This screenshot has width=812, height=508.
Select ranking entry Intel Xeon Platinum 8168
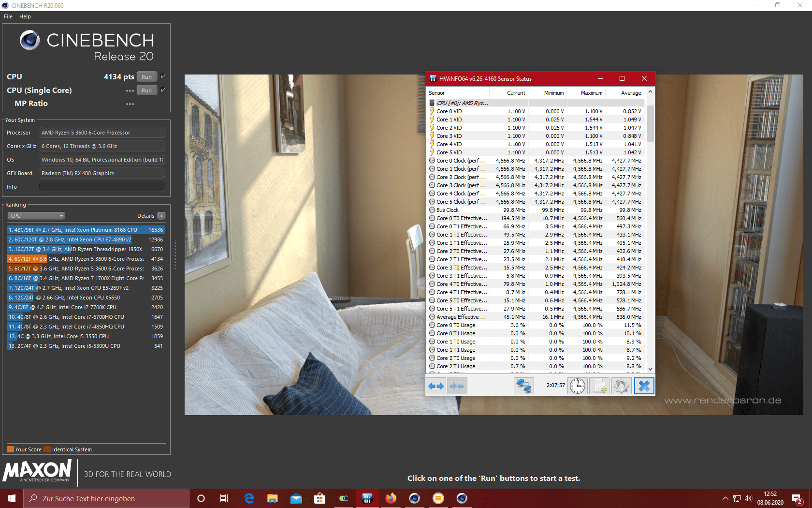[86, 230]
